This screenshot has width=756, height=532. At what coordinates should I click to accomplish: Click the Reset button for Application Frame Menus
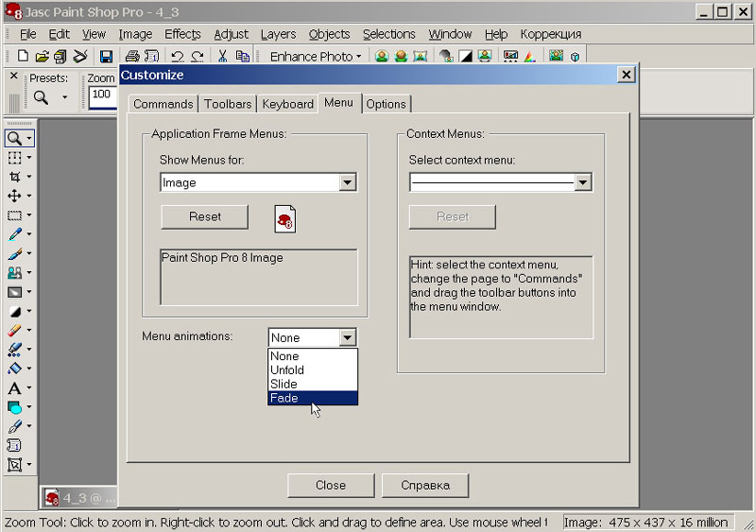coord(204,216)
